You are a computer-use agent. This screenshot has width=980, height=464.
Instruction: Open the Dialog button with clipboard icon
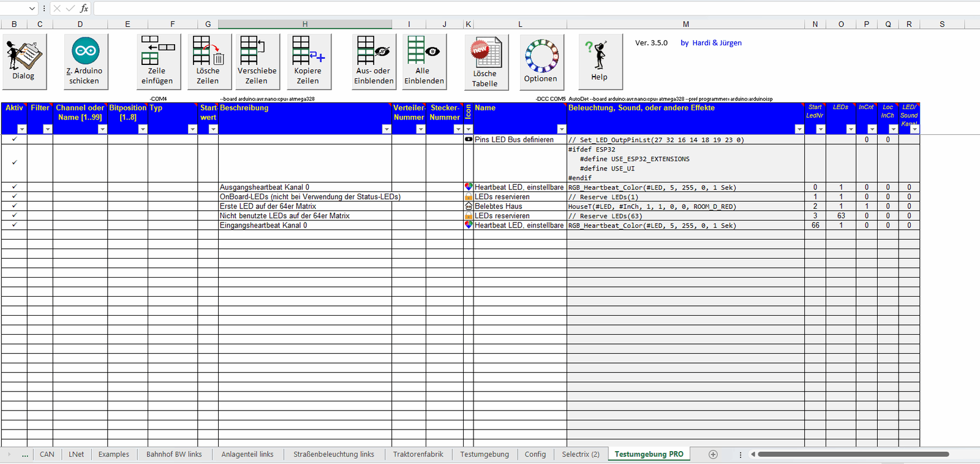click(x=24, y=61)
